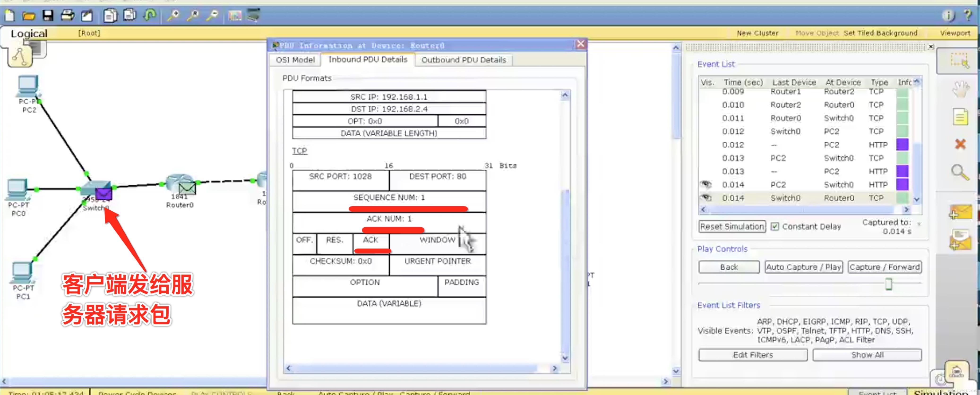Click the Zoom Out magnifier icon
The height and width of the screenshot is (395, 980).
[212, 15]
